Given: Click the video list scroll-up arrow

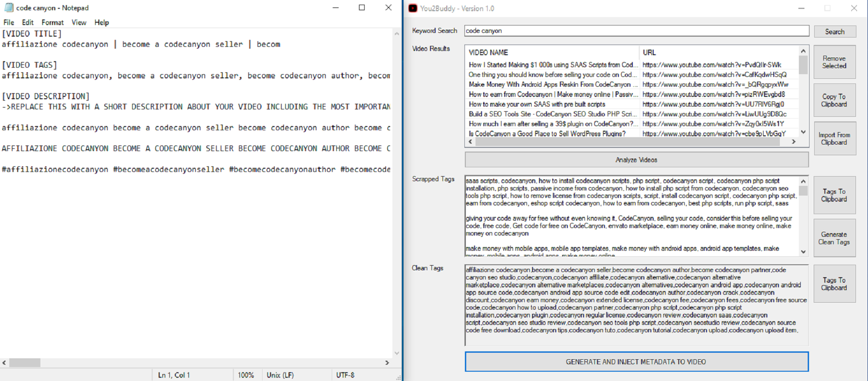Looking at the screenshot, I should [803, 51].
